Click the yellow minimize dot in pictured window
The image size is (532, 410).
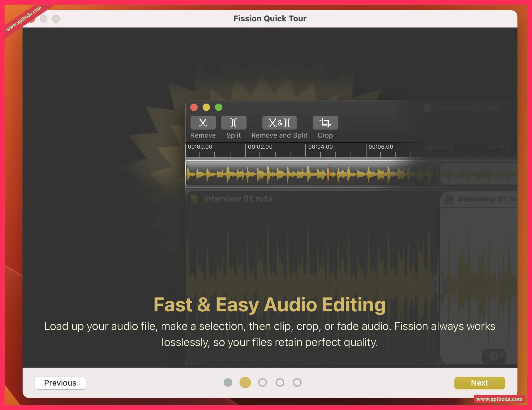click(206, 107)
